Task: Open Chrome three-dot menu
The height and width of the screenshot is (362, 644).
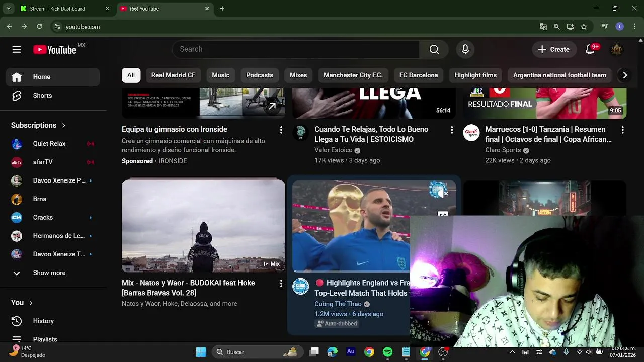Action: coord(634,27)
